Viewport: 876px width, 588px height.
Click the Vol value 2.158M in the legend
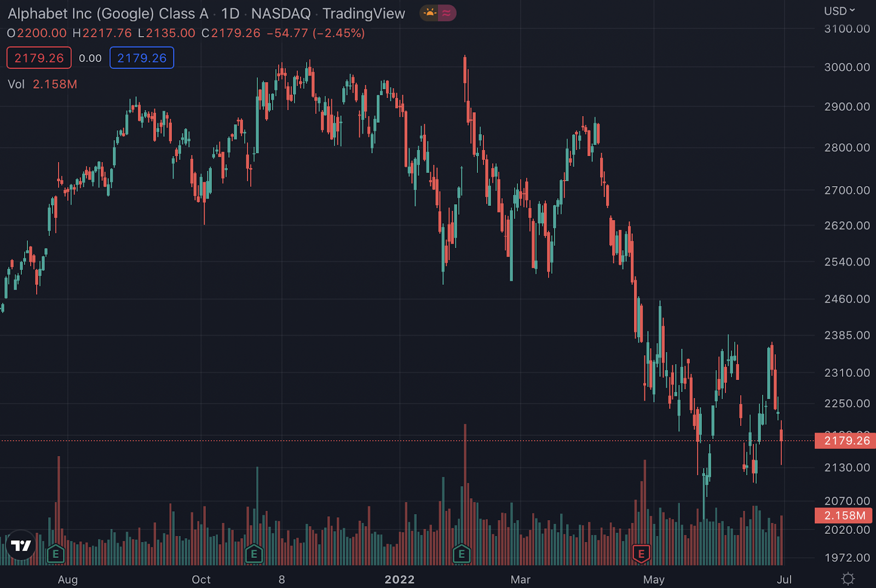click(55, 84)
